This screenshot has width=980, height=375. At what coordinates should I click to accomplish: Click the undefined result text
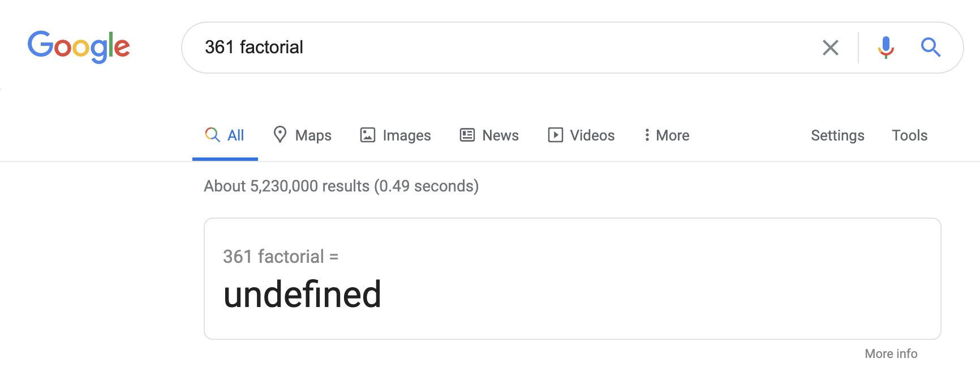tap(302, 295)
